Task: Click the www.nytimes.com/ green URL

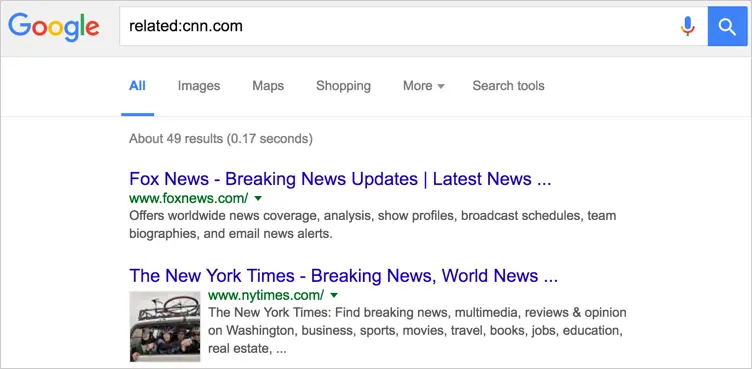Action: pos(266,294)
